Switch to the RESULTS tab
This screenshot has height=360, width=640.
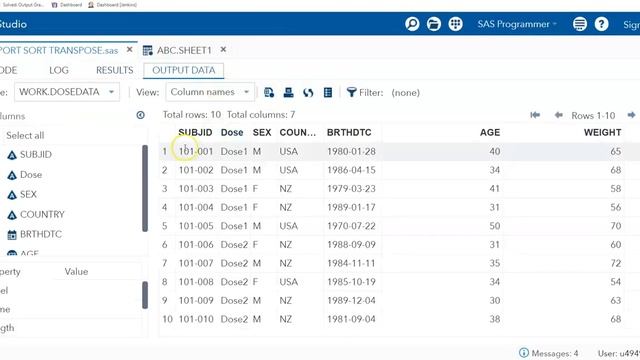115,70
